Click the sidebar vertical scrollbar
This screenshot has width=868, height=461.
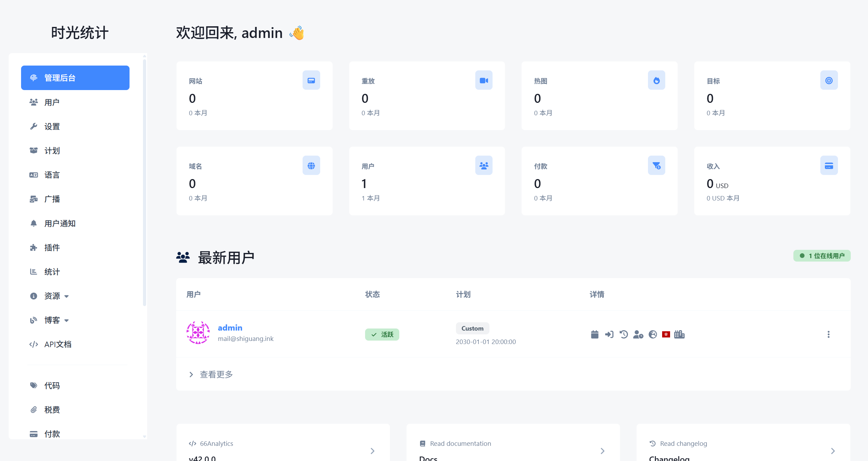144,183
